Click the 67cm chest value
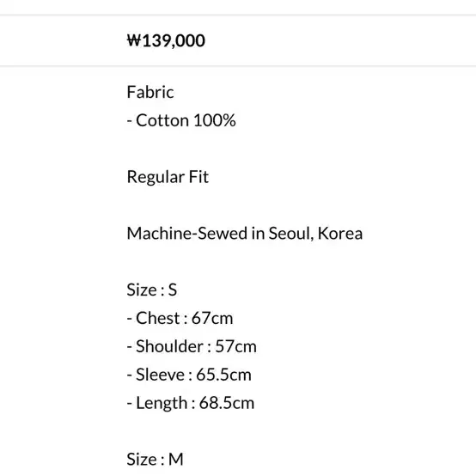Screen dimensions: 476x476 point(212,318)
